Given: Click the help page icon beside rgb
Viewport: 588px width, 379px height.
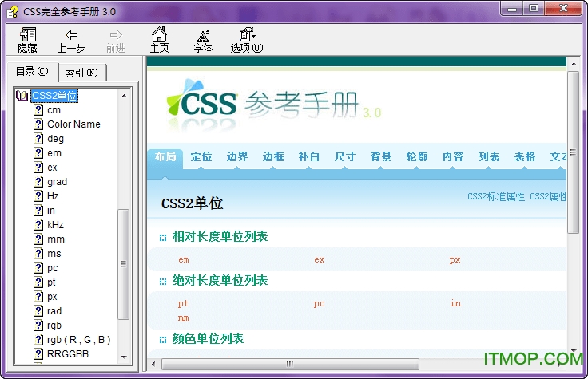Looking at the screenshot, I should [38, 325].
